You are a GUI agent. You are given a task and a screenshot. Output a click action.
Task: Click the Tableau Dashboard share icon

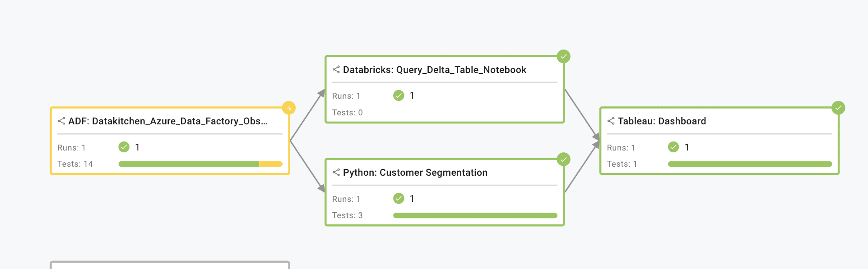coord(611,121)
